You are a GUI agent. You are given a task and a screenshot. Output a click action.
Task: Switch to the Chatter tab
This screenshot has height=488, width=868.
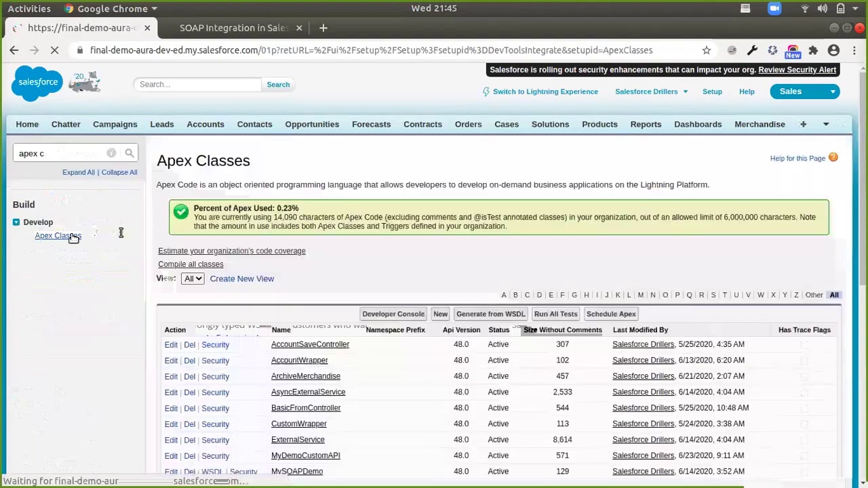(66, 124)
